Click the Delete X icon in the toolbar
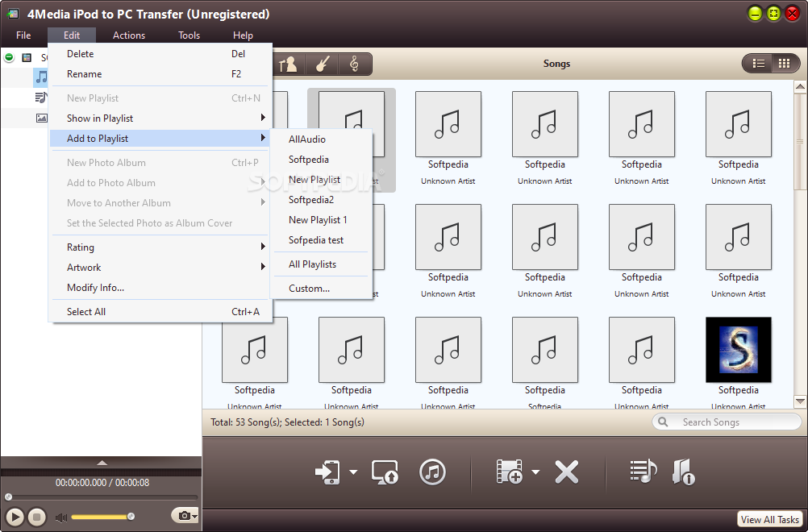 [x=567, y=472]
